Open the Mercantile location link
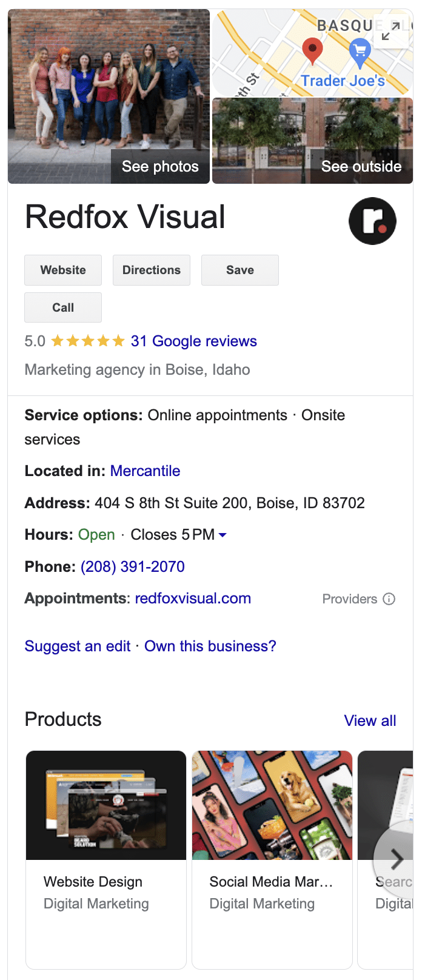 pos(145,471)
